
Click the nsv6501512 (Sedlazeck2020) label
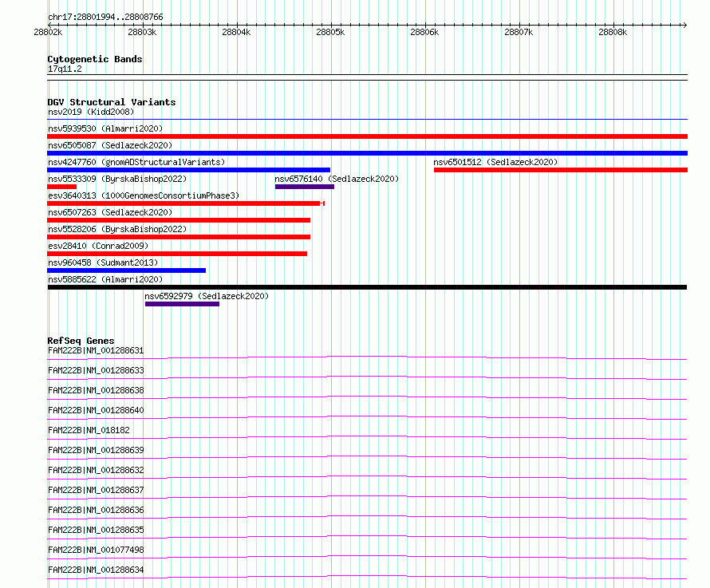[x=496, y=162]
